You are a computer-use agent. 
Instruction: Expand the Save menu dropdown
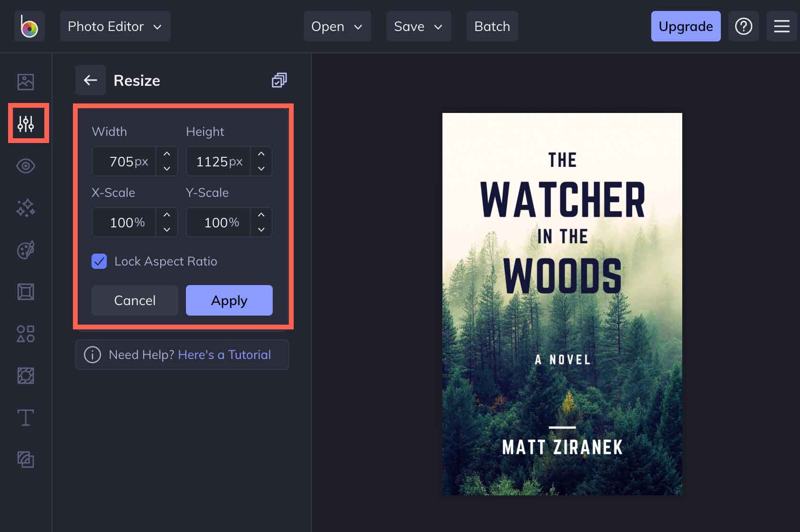click(419, 26)
